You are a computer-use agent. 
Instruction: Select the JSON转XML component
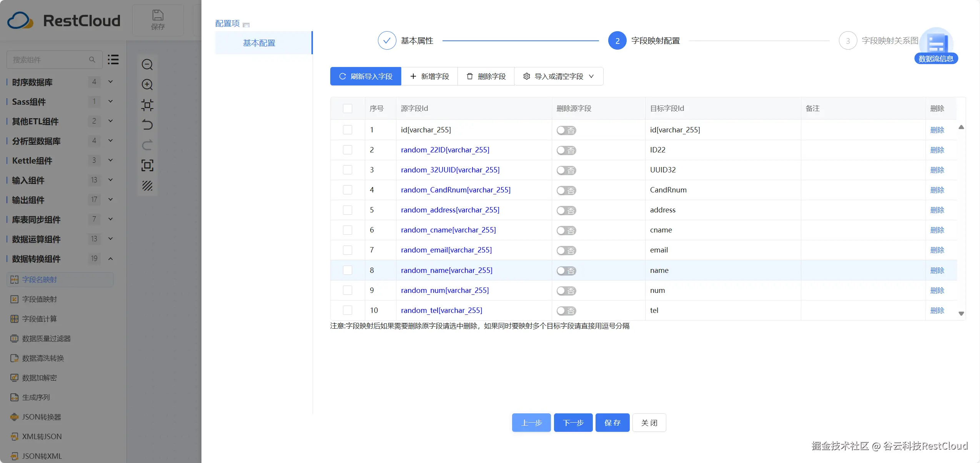[x=36, y=456]
